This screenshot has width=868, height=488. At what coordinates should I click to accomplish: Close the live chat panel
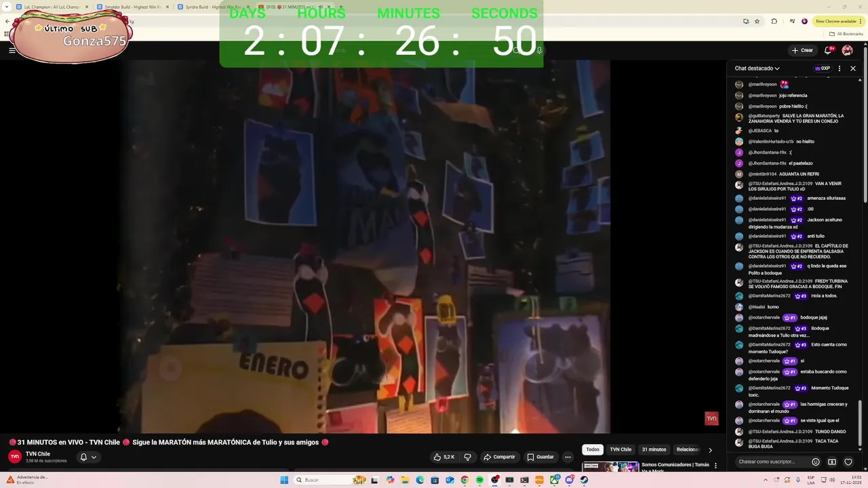click(x=853, y=68)
